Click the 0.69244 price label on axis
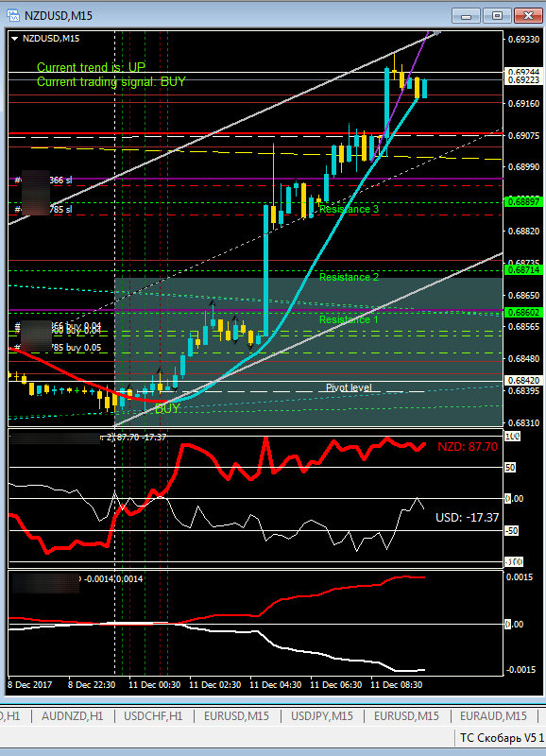The height and width of the screenshot is (756, 546). tap(524, 72)
